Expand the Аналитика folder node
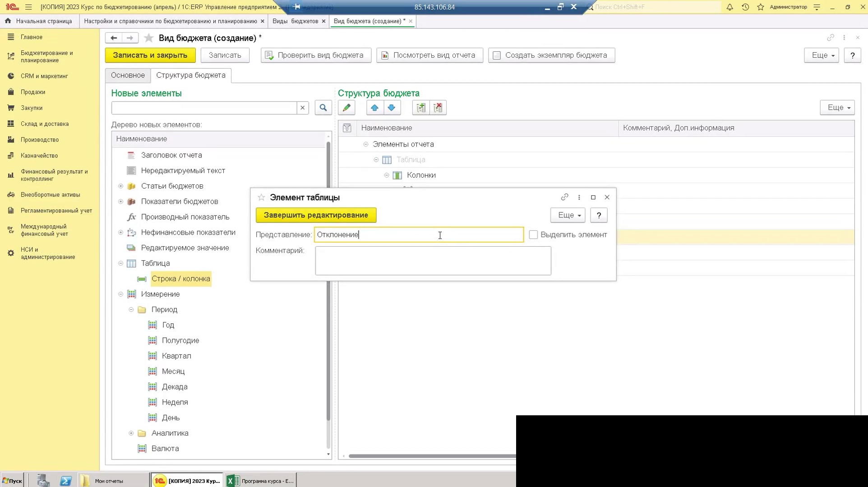Screen dimensions: 868x487 coord(131,433)
